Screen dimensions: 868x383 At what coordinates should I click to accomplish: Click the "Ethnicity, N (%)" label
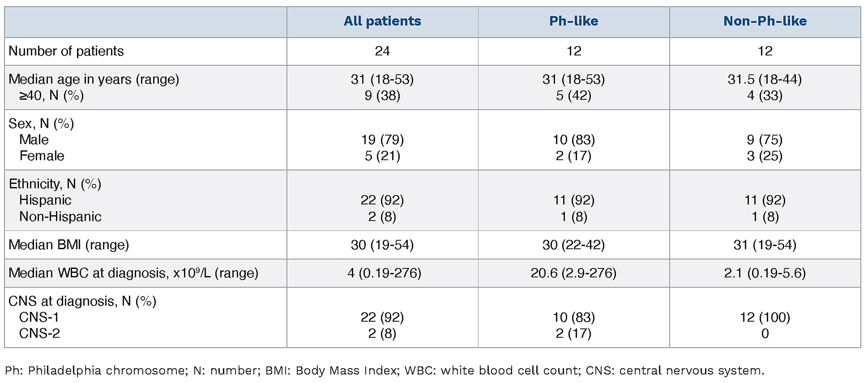pos(55,184)
